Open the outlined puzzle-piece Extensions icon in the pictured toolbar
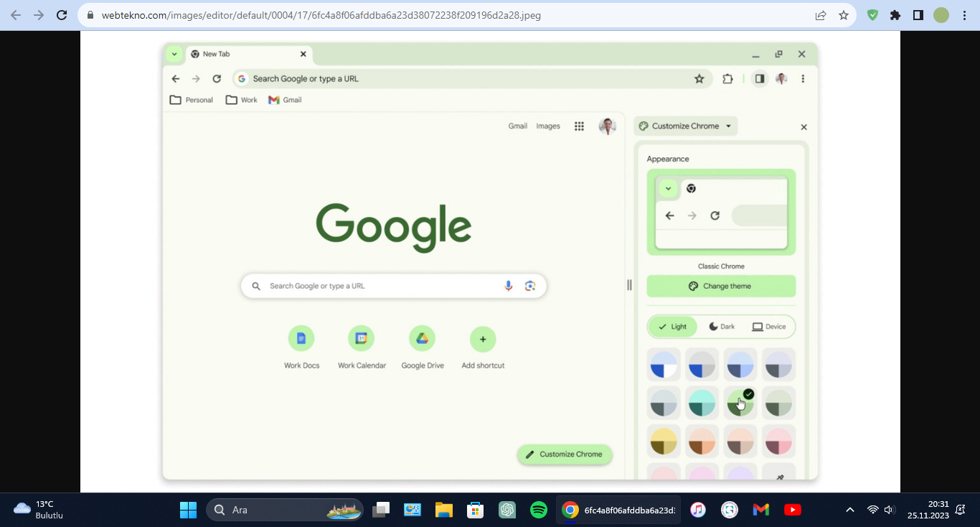 [727, 79]
